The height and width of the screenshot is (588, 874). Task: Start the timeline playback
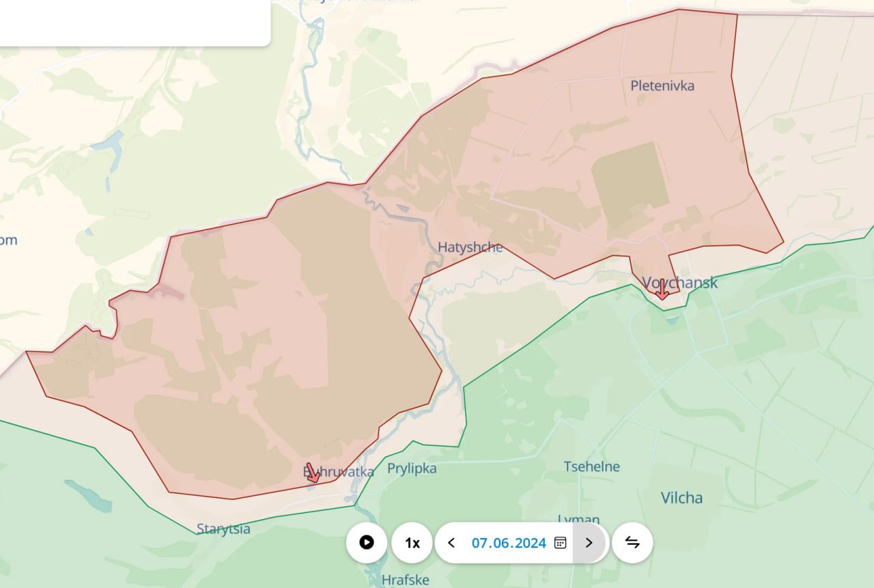(367, 543)
